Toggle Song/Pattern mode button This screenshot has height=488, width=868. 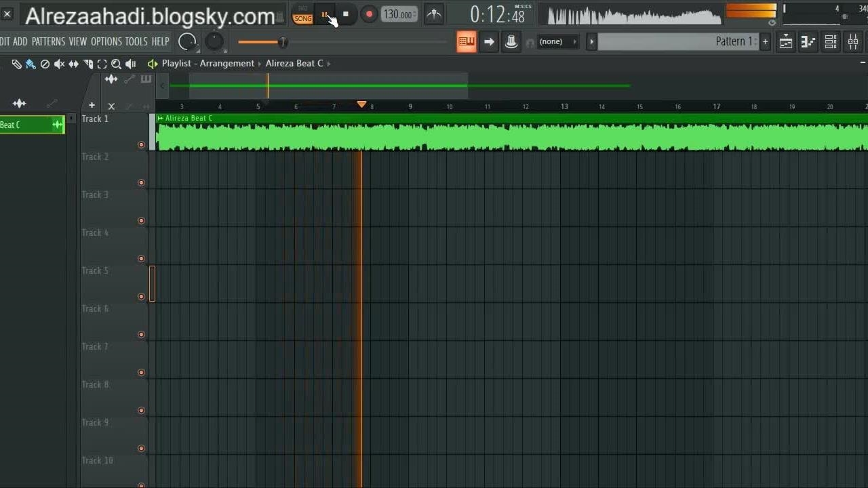[302, 15]
